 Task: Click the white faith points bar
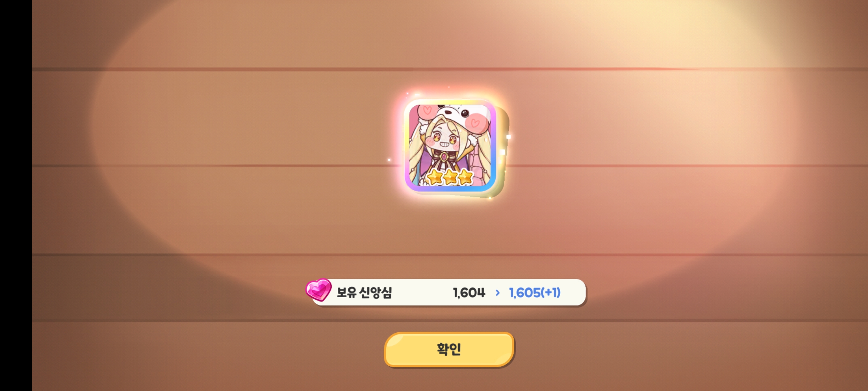[x=448, y=293]
